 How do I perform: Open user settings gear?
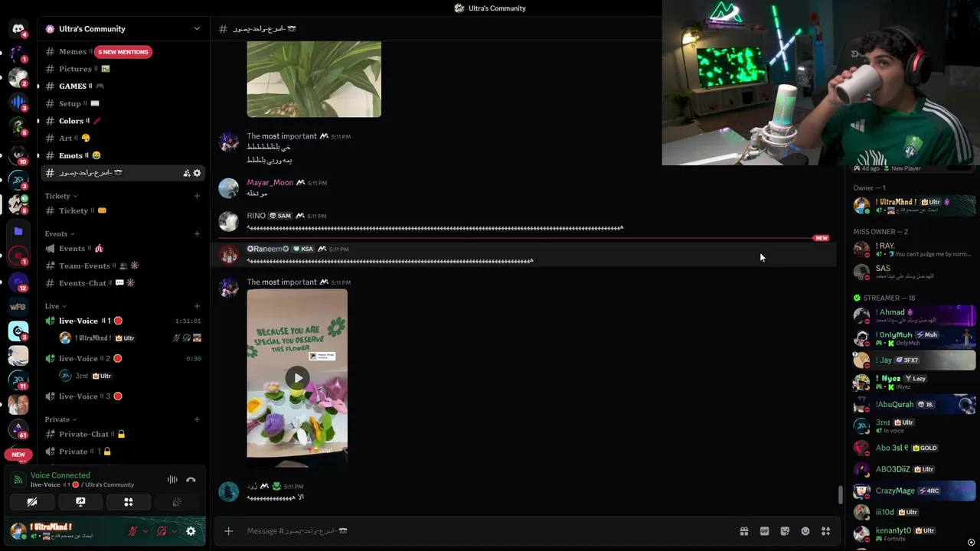point(191,531)
